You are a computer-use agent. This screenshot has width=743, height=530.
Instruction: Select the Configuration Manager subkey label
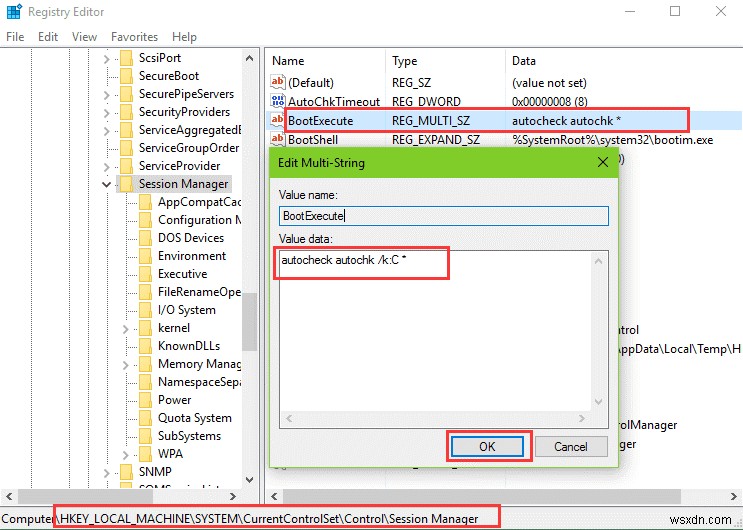(199, 220)
